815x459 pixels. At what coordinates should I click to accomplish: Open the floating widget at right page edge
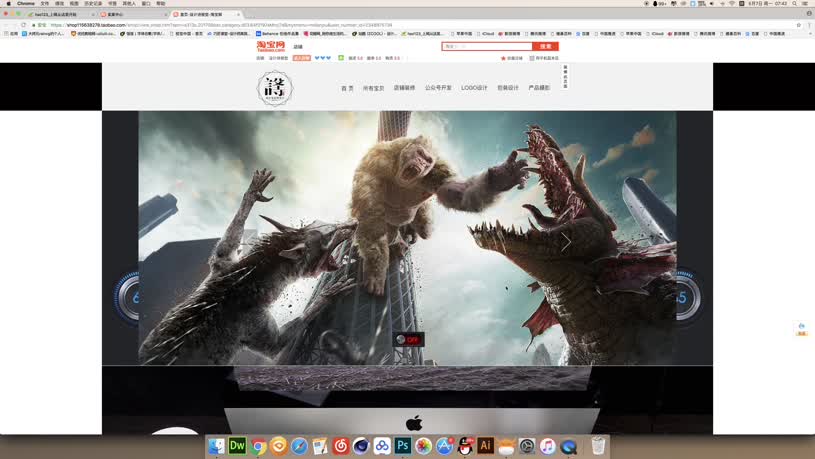coord(801,329)
